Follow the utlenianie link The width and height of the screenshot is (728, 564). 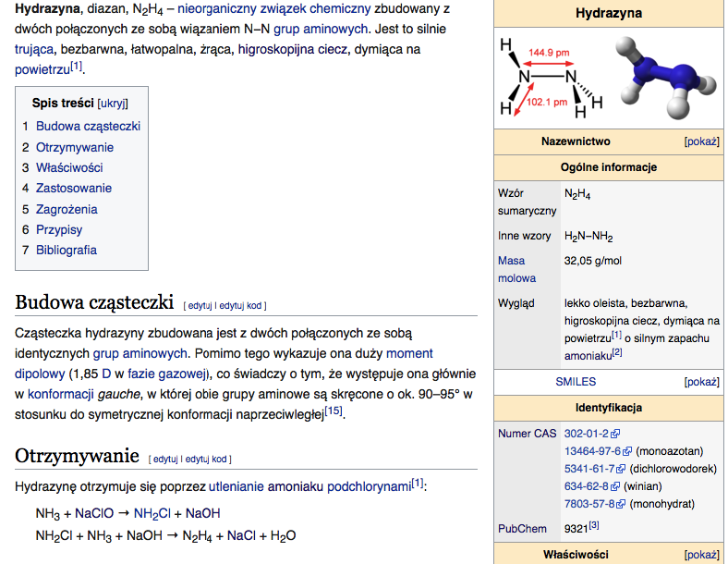point(237,487)
